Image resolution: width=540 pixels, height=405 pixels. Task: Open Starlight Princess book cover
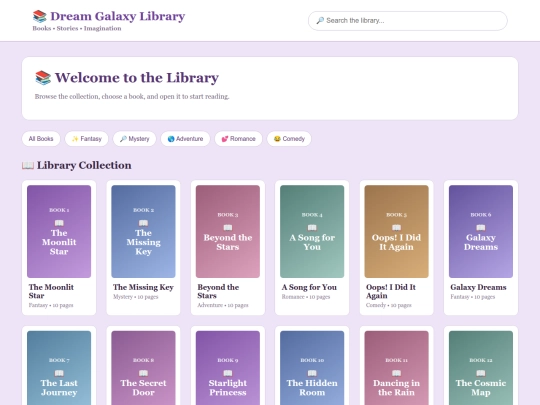(x=228, y=368)
